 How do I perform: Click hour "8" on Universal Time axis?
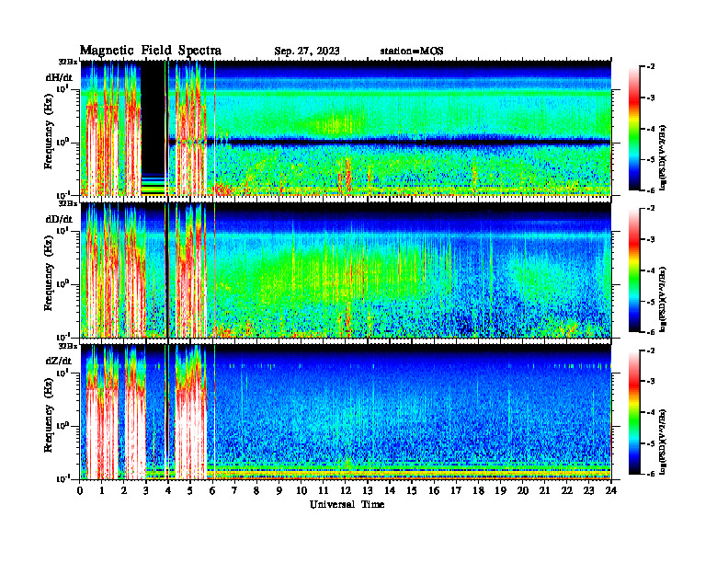tap(257, 491)
